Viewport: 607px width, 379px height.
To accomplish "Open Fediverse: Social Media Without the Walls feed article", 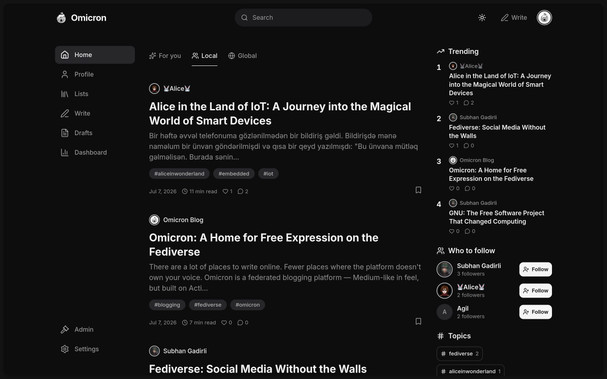I will 258,369.
